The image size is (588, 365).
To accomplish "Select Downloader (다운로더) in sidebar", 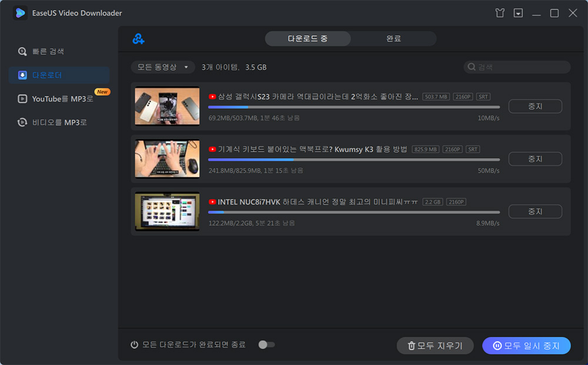I will point(59,75).
